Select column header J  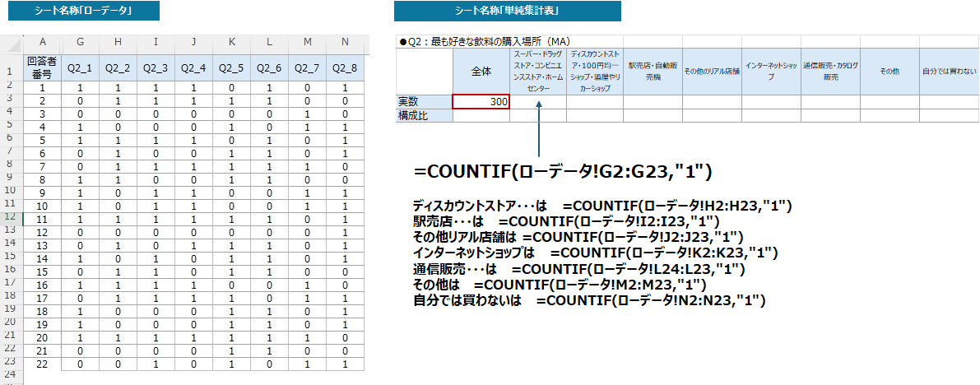[x=193, y=42]
